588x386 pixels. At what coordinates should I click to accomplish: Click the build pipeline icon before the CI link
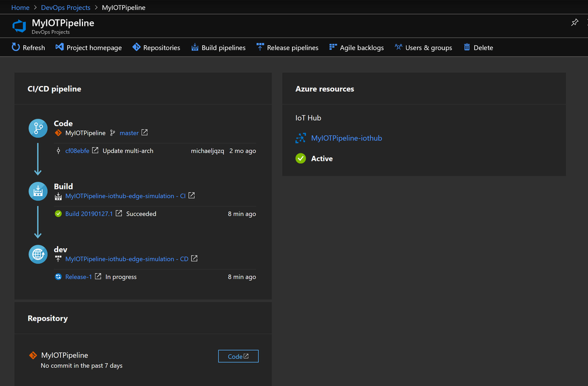pos(58,196)
